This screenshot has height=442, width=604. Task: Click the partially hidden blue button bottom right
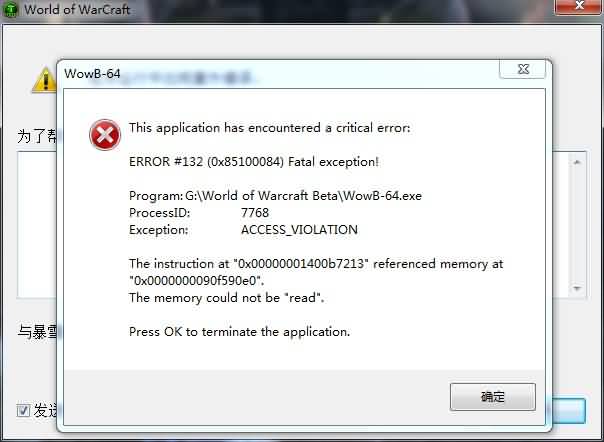[x=569, y=410]
